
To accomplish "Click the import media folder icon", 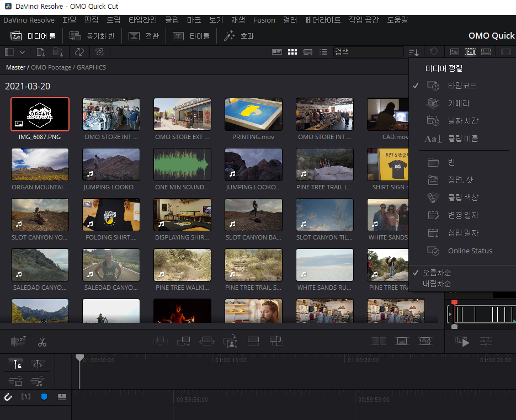I will click(x=58, y=52).
